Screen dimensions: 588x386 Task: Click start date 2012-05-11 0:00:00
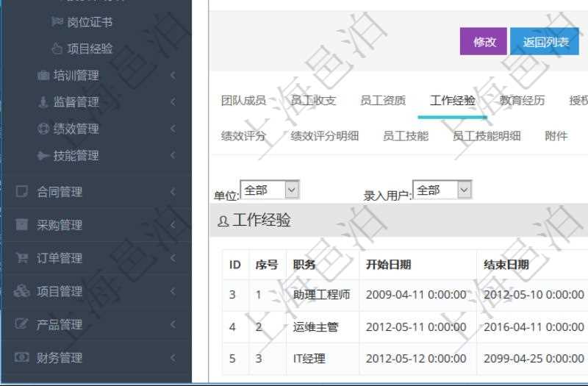click(x=416, y=326)
